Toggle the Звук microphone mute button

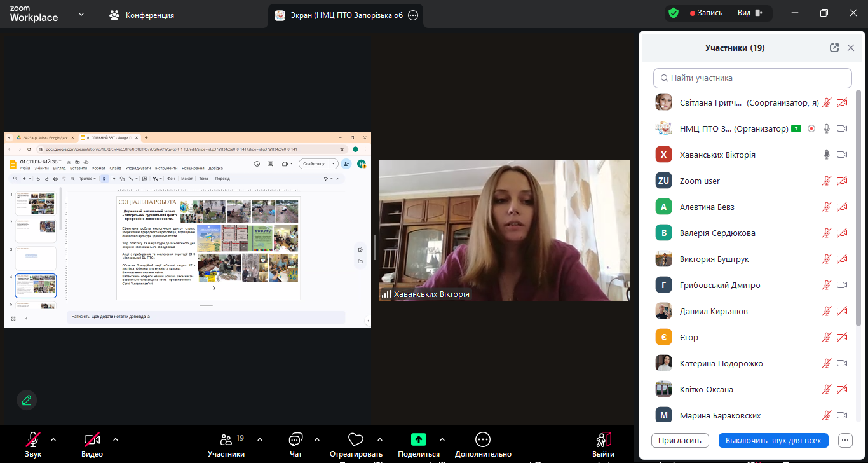pyautogui.click(x=33, y=439)
